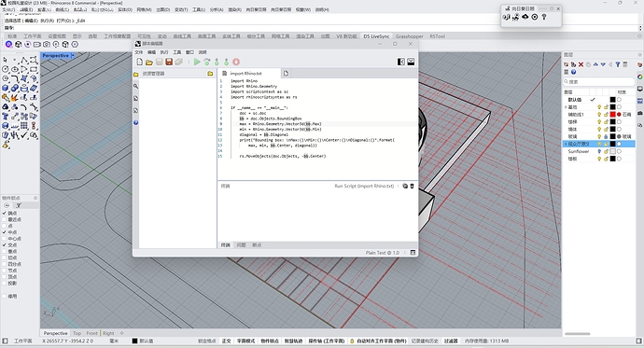Click the black color swatch of 默认值 layer

[x=613, y=100]
